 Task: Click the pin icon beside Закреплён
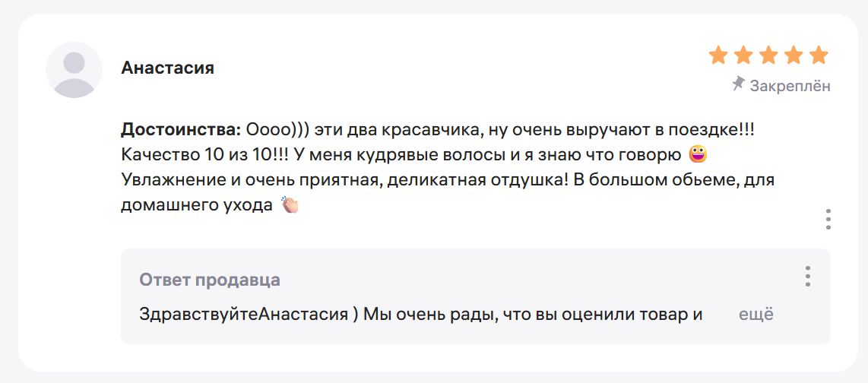738,84
